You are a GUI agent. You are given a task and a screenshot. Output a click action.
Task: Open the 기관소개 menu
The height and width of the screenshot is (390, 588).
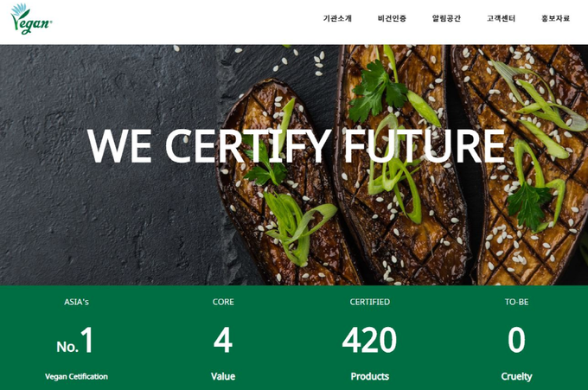point(337,18)
